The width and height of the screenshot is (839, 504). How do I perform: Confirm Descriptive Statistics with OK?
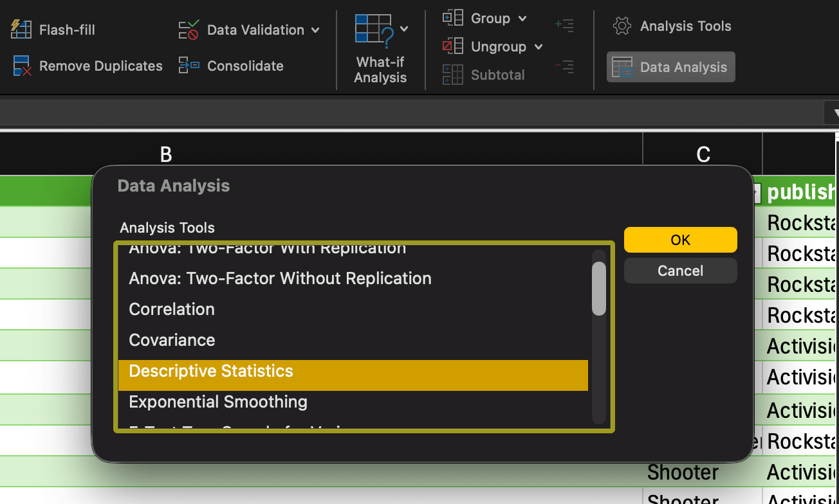(x=680, y=239)
